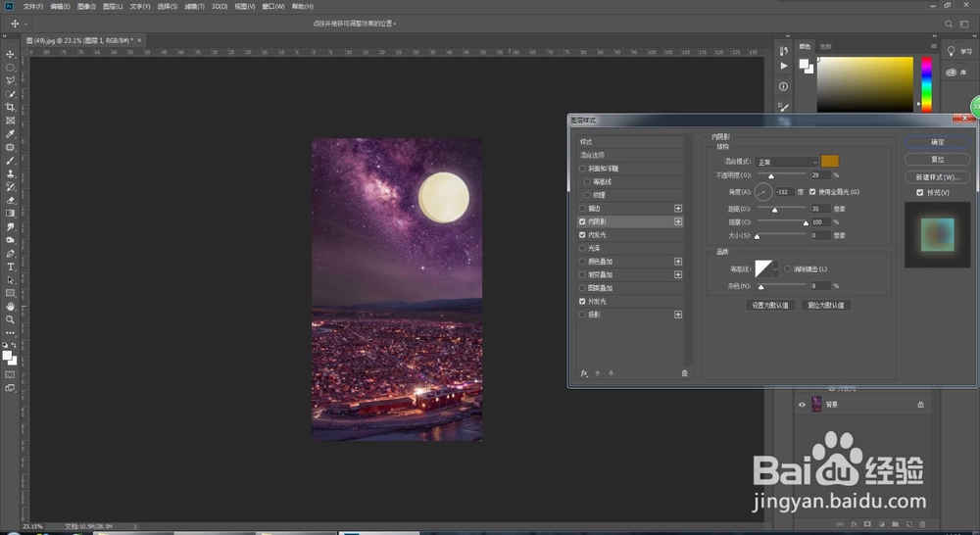Add another 内阴影 effect with plus button
This screenshot has width=980, height=535.
point(678,221)
